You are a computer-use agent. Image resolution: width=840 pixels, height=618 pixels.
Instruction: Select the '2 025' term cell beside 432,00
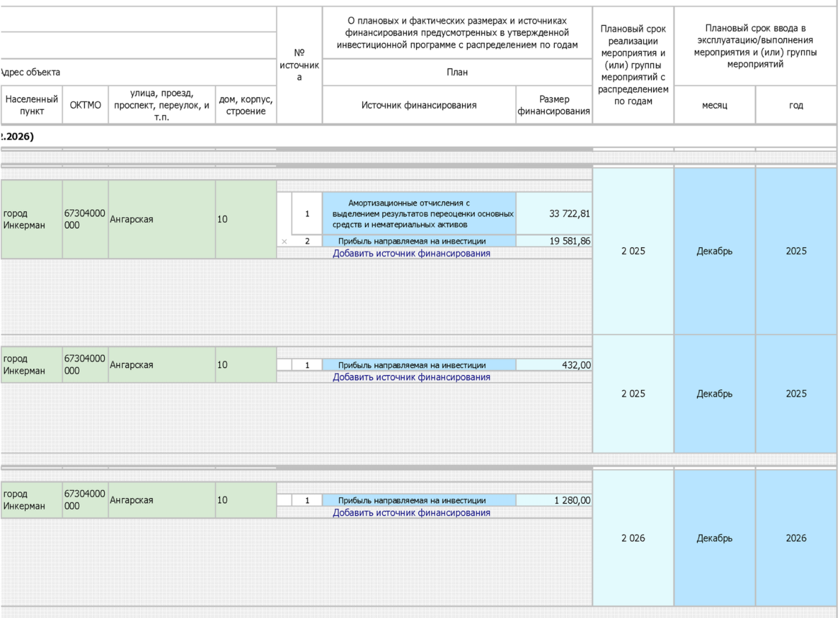tap(633, 394)
